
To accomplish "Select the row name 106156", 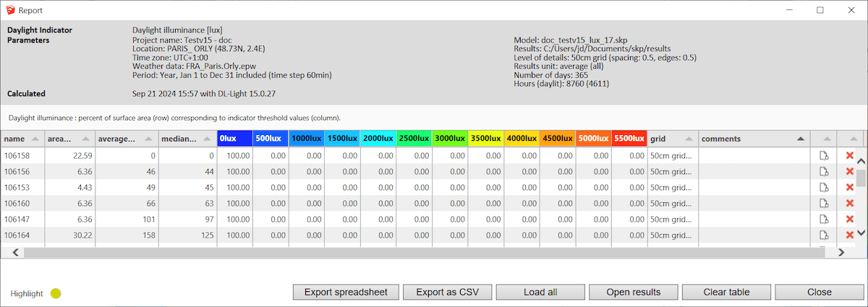I will (x=17, y=171).
